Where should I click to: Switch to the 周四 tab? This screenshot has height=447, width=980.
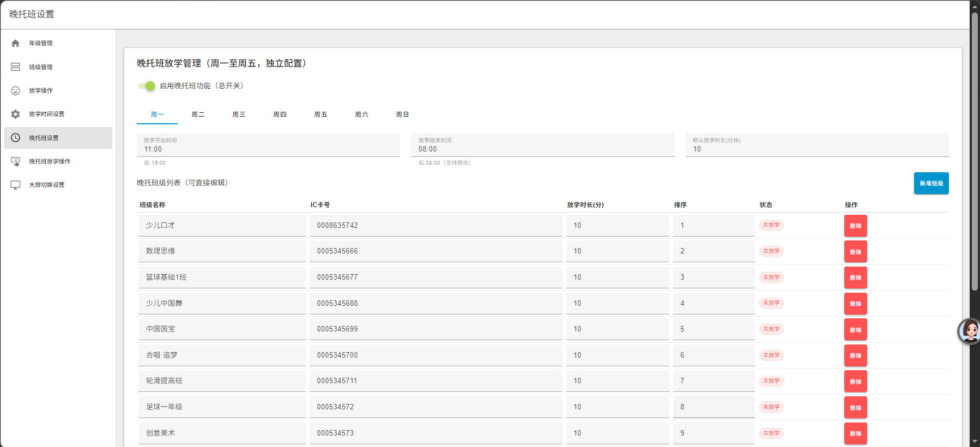280,114
